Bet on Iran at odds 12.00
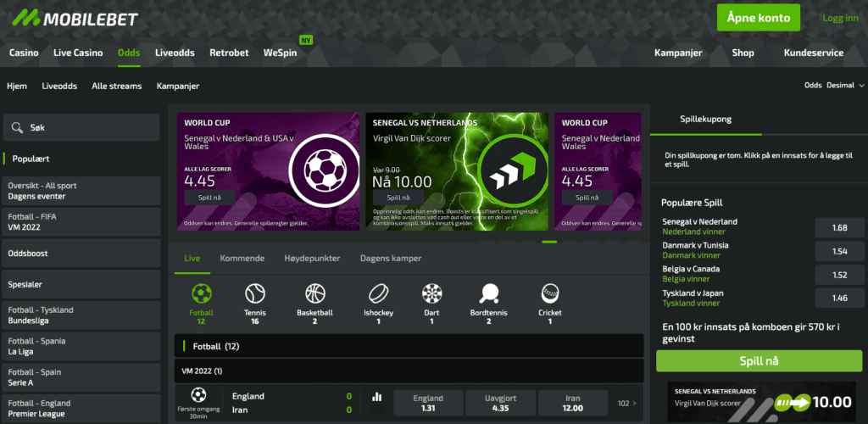 (x=572, y=403)
